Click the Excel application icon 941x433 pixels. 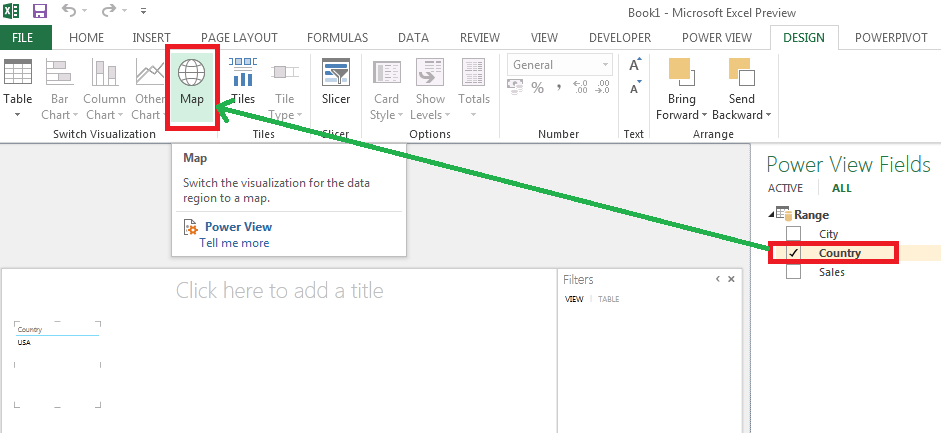point(11,11)
